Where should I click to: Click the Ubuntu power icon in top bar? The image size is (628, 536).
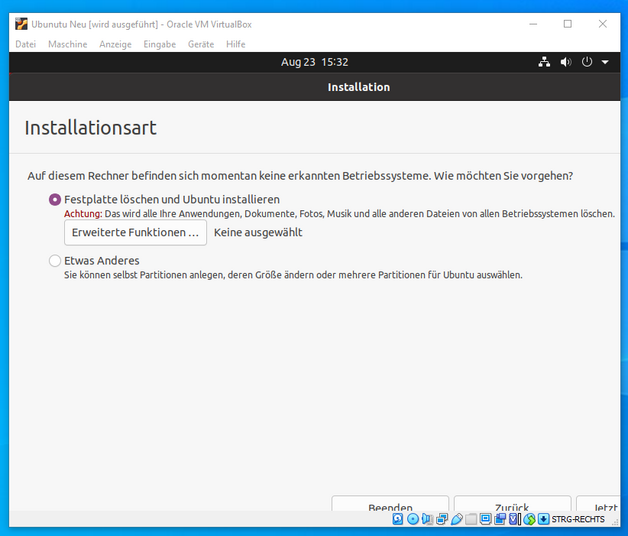(x=587, y=62)
